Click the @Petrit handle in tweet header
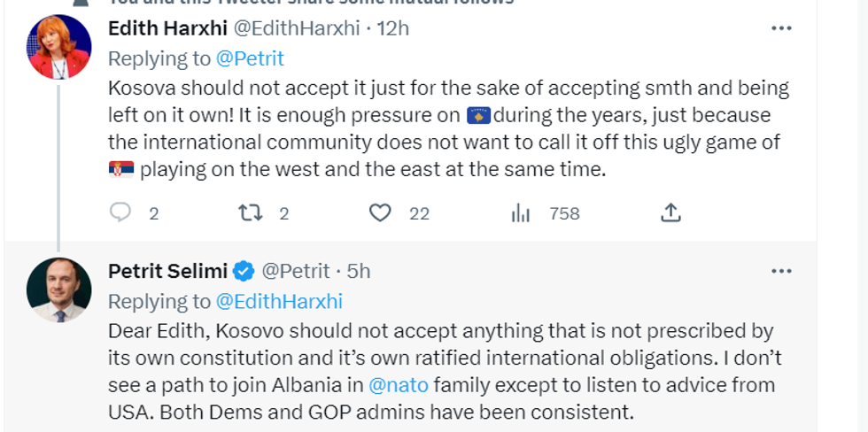868x432 pixels. 296,271
